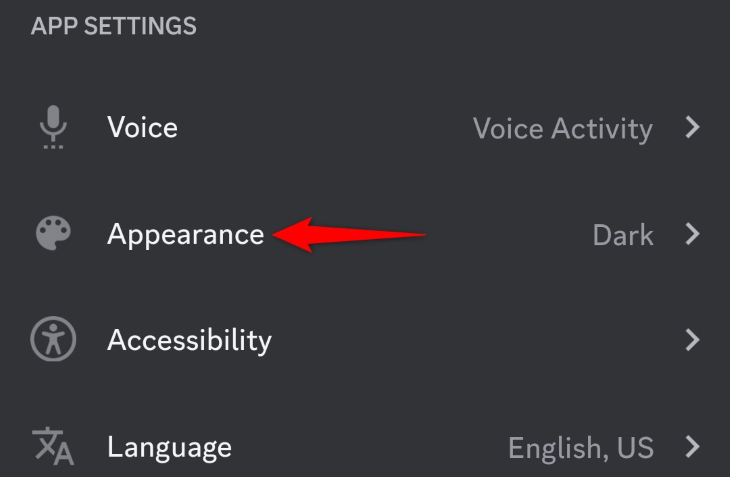Select the Appearance menu label
This screenshot has width=730, height=477.
coord(185,235)
